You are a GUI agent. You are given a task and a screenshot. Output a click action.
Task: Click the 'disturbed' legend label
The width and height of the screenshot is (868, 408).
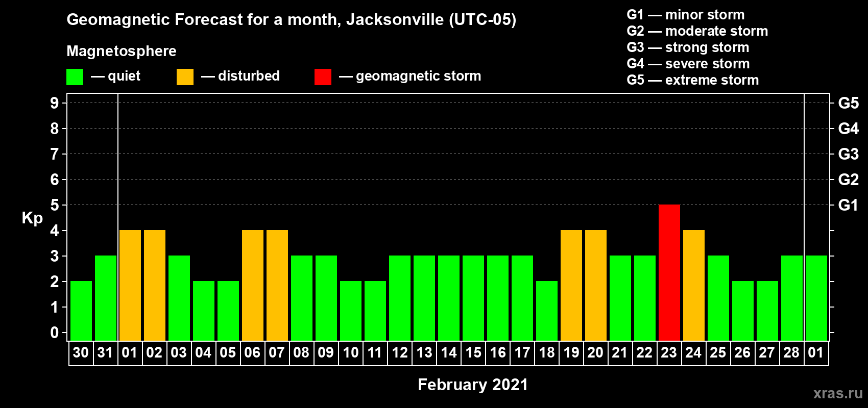click(249, 76)
